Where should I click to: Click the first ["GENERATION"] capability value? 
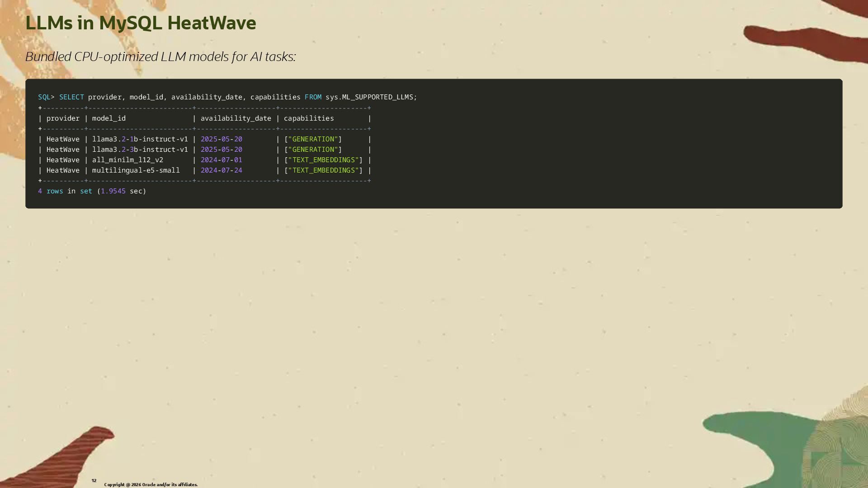pos(313,139)
